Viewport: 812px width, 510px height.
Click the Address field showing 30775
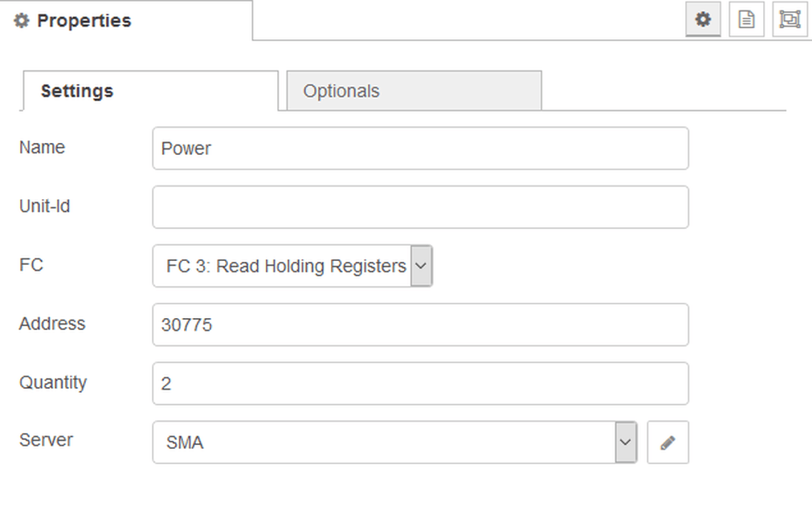pyautogui.click(x=420, y=324)
